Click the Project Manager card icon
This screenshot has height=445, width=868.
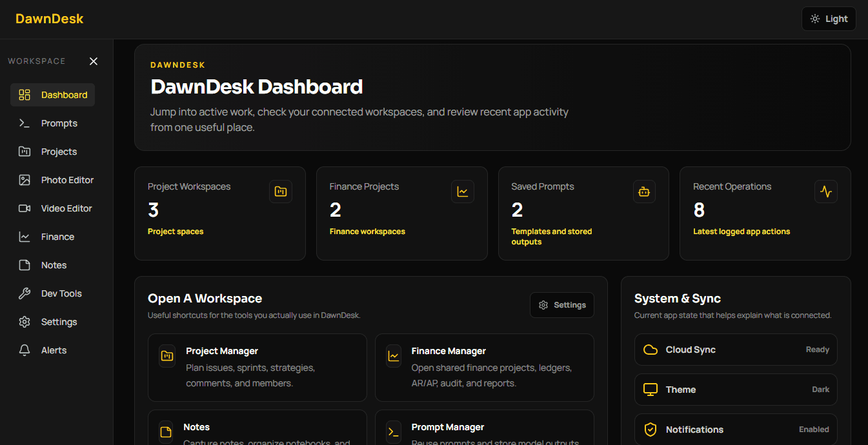167,355
